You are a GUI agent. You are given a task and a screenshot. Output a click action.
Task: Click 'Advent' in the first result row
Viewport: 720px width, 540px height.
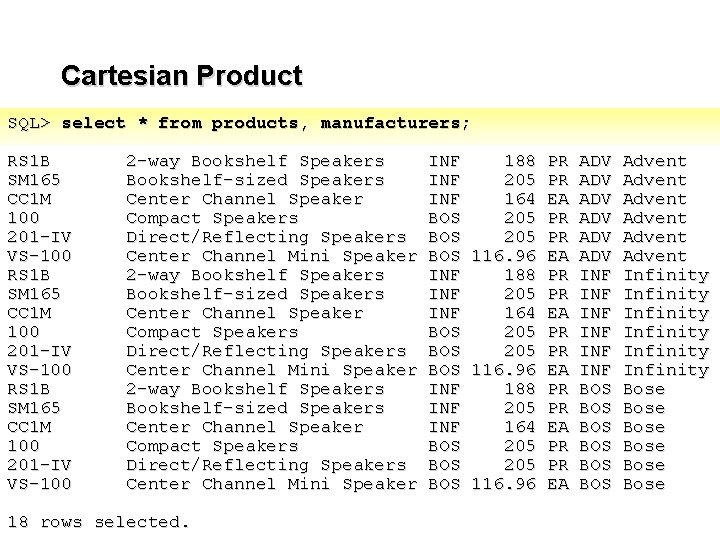(655, 161)
